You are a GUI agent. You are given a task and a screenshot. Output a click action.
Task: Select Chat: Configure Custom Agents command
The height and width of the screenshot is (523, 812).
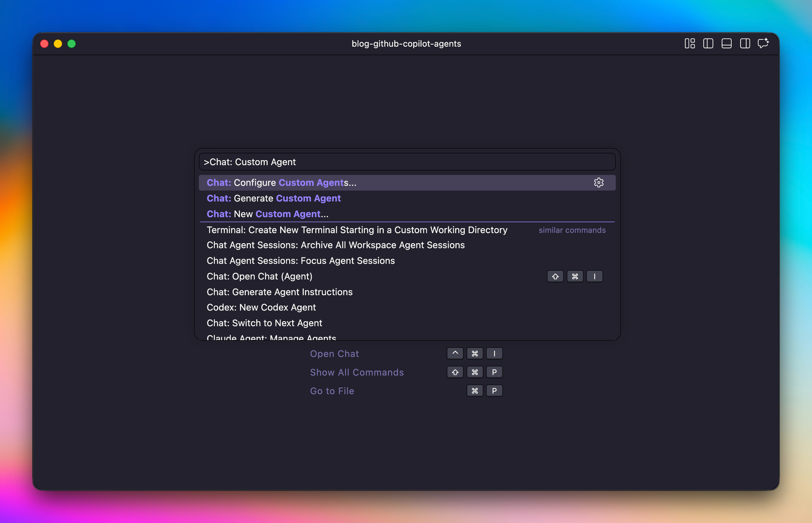click(281, 183)
